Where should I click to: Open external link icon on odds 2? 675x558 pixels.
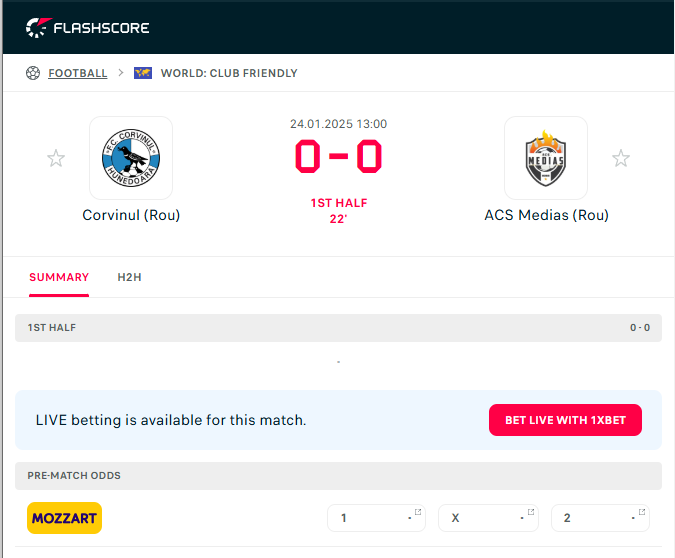point(642,512)
